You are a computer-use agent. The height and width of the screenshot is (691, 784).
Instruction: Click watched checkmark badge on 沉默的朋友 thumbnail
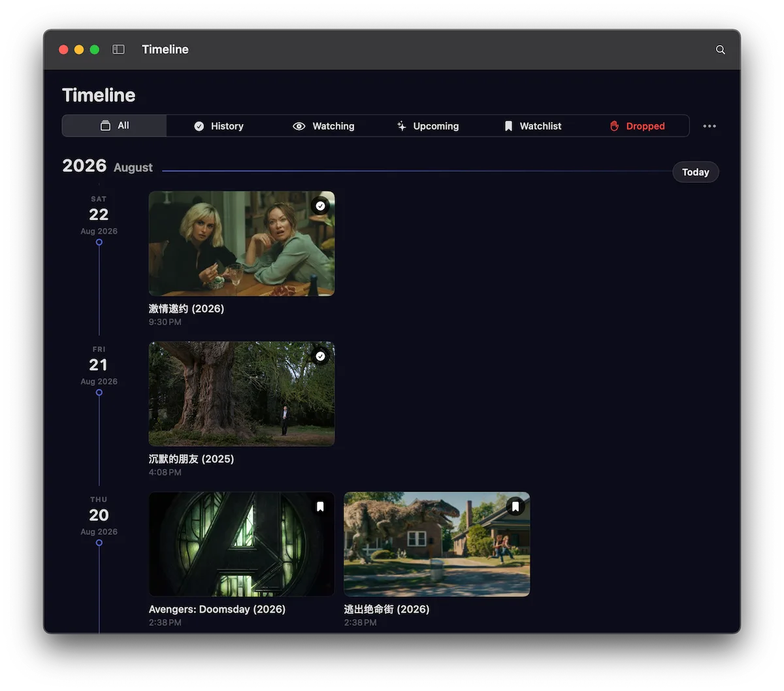click(x=320, y=356)
